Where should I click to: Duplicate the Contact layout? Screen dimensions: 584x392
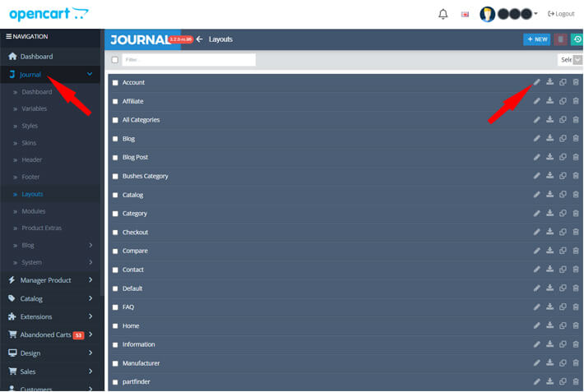click(x=563, y=270)
